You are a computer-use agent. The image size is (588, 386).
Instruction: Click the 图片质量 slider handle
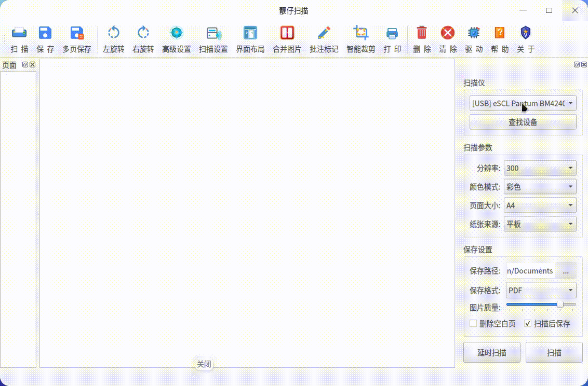pyautogui.click(x=560, y=305)
